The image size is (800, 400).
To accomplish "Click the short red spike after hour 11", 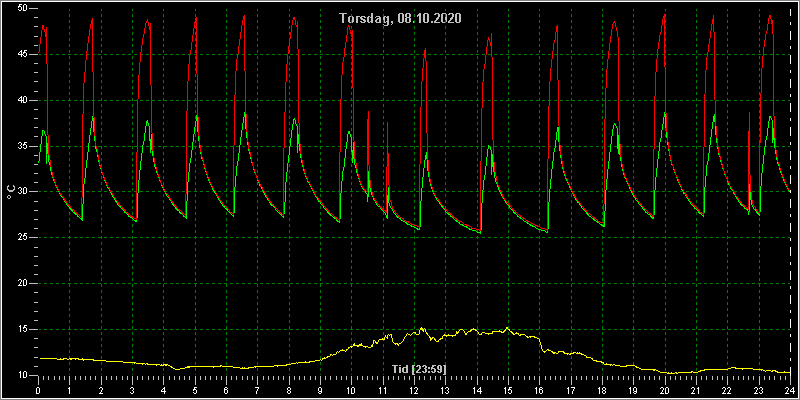I will click(387, 123).
